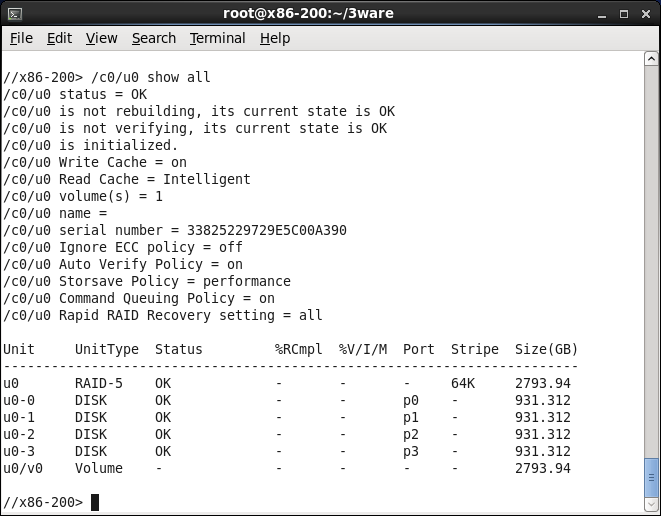Open the Terminal menu
Viewport: 661px width, 516px height.
(x=217, y=38)
